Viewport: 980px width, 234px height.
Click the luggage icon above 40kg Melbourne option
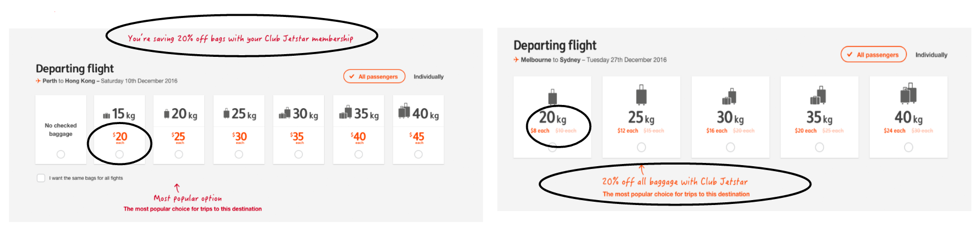(x=908, y=94)
